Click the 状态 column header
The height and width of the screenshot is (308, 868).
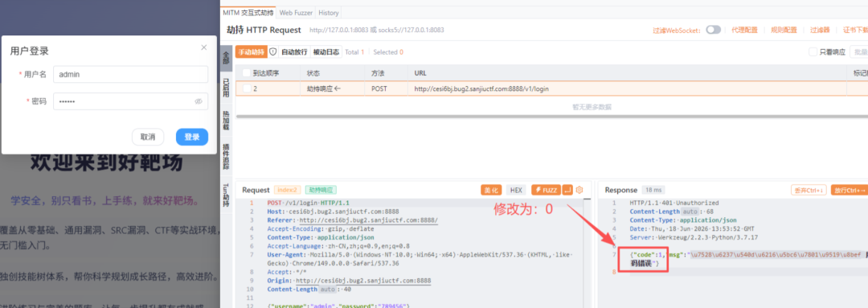(x=313, y=73)
